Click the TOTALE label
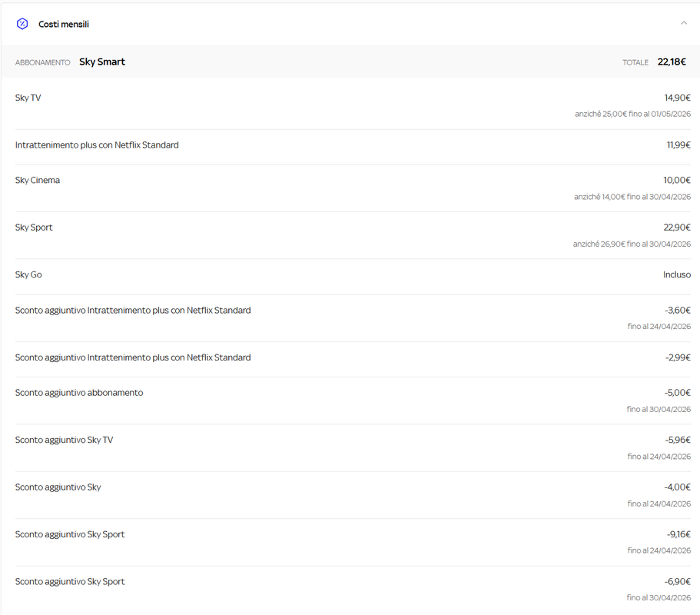The height and width of the screenshot is (615, 700). tap(635, 62)
